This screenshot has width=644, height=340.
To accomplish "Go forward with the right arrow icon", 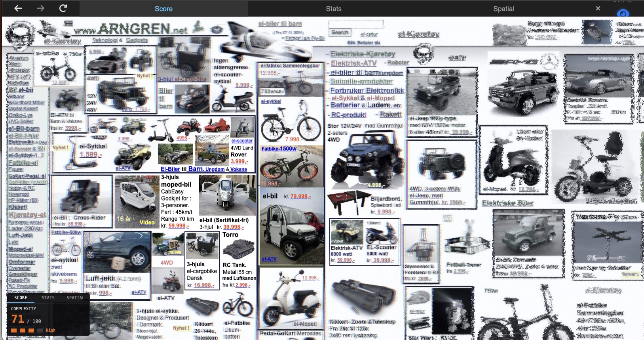I will [40, 8].
